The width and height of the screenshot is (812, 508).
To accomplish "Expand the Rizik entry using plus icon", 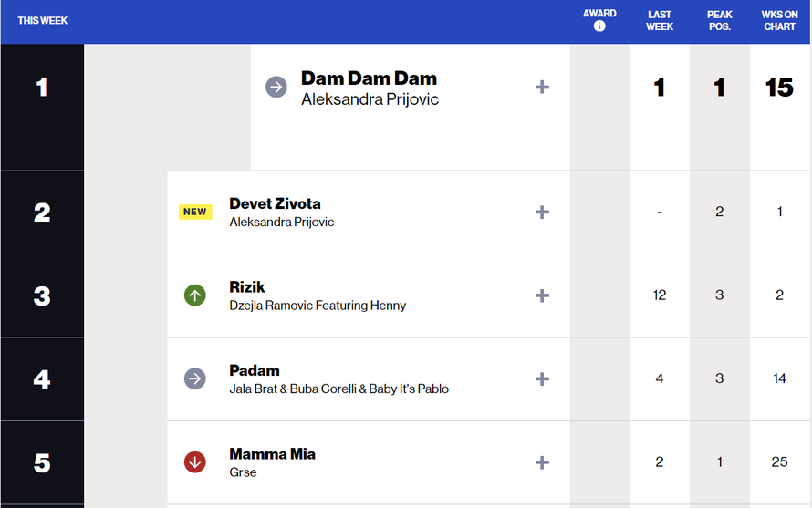I will [x=542, y=295].
